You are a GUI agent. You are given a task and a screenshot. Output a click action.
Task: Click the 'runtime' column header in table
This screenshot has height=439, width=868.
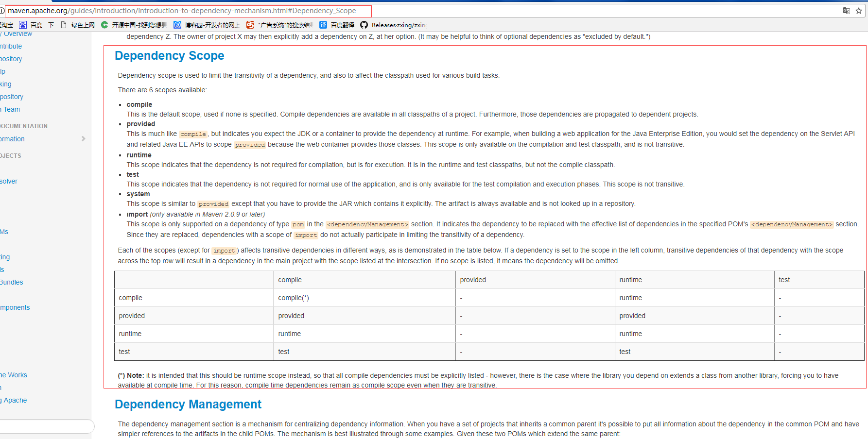pos(694,280)
